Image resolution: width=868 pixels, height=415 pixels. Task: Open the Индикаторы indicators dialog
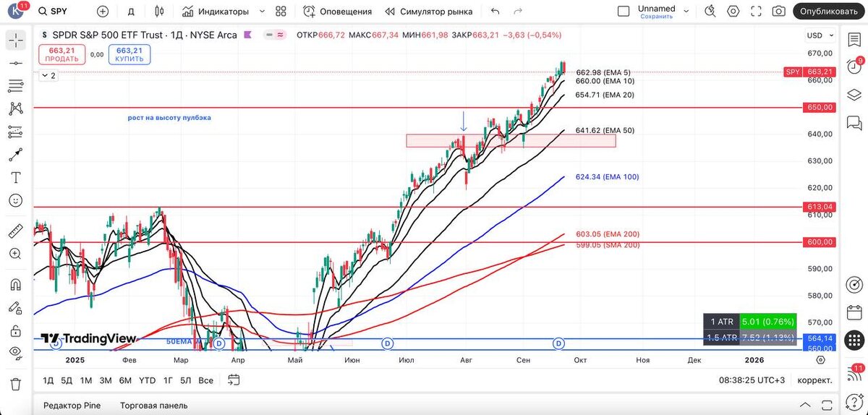216,12
